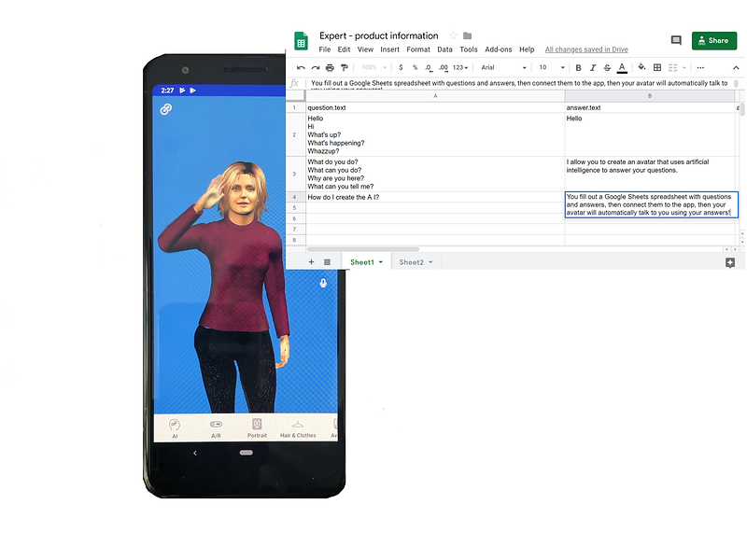Click the Borders grid icon

tap(657, 67)
